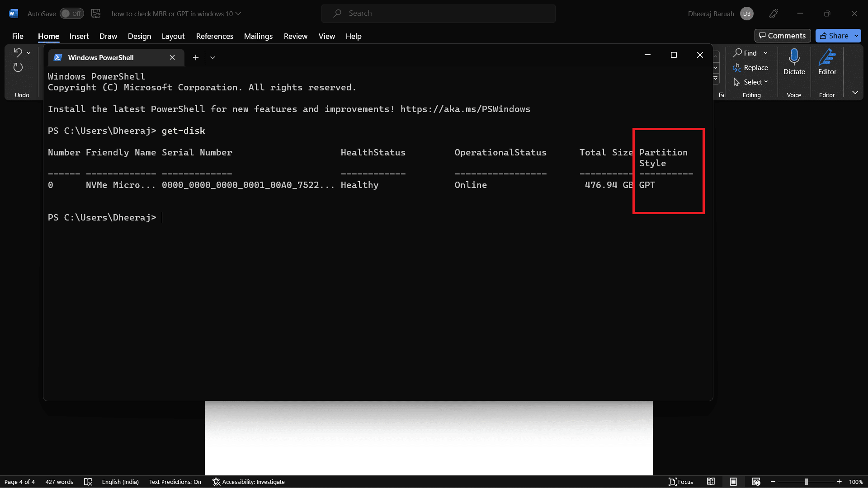This screenshot has width=868, height=488.
Task: Click the Comments button
Action: coord(783,35)
